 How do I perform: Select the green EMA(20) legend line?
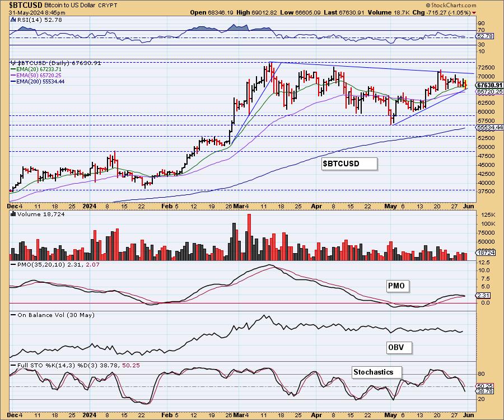[13, 69]
